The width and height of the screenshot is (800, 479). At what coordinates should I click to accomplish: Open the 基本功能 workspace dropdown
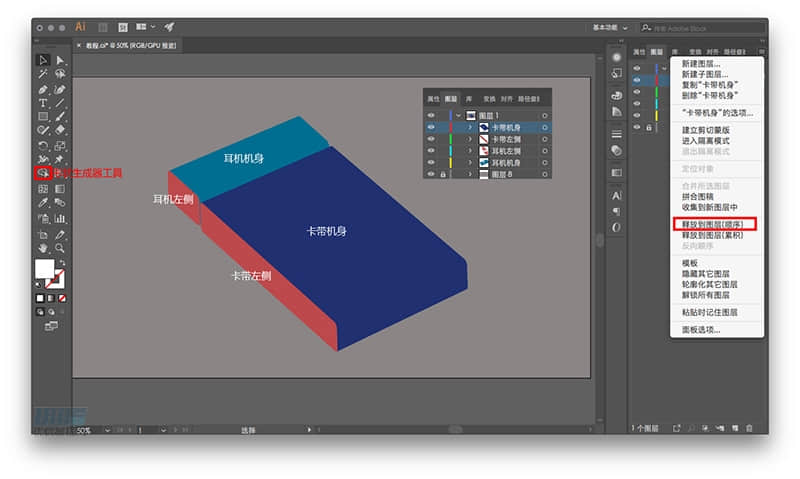610,28
